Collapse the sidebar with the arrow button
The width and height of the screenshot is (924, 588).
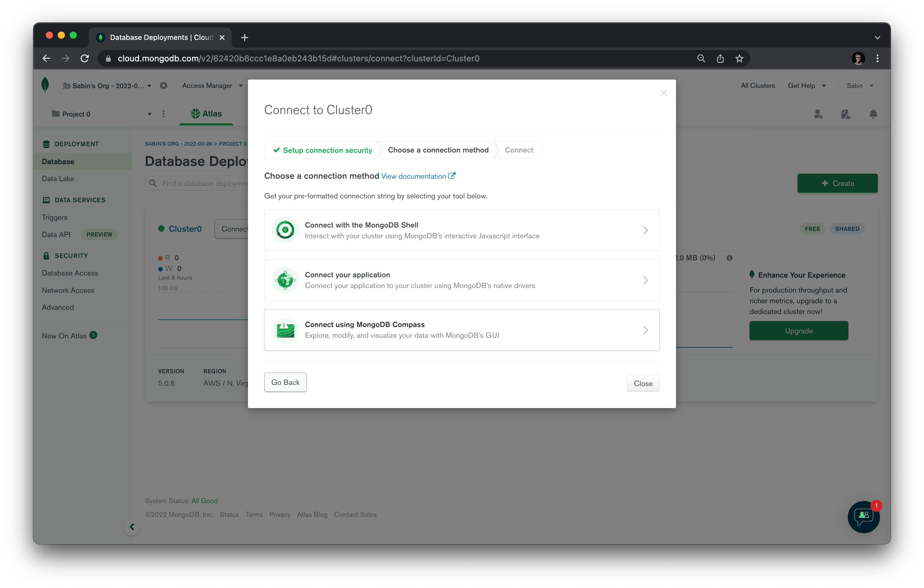point(132,527)
